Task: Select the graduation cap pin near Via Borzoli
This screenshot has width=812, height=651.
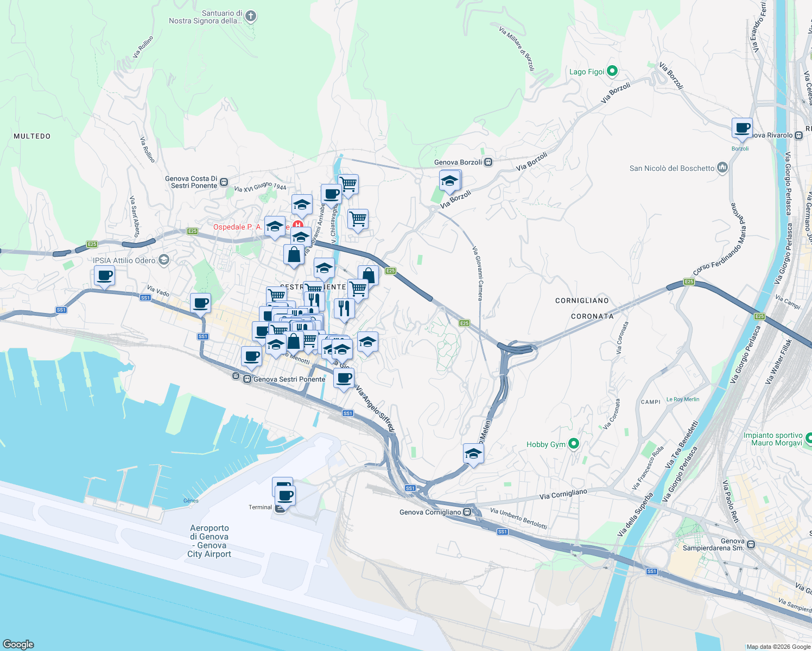Action: point(449,181)
